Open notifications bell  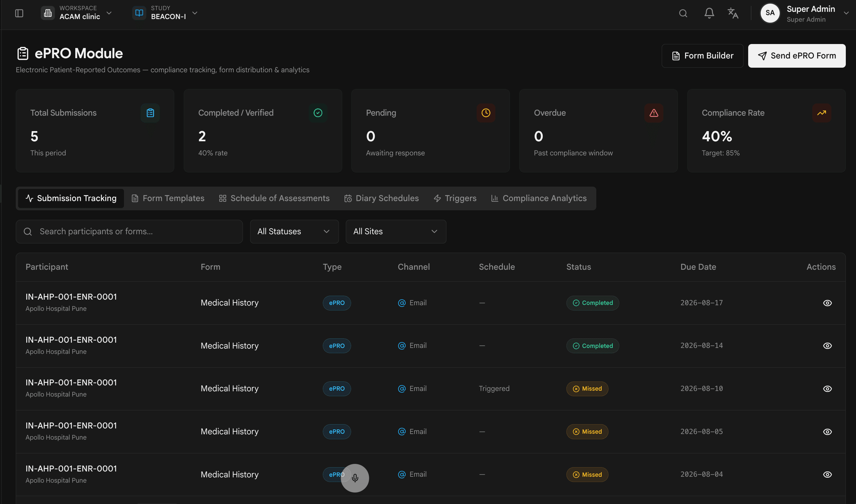coord(709,13)
